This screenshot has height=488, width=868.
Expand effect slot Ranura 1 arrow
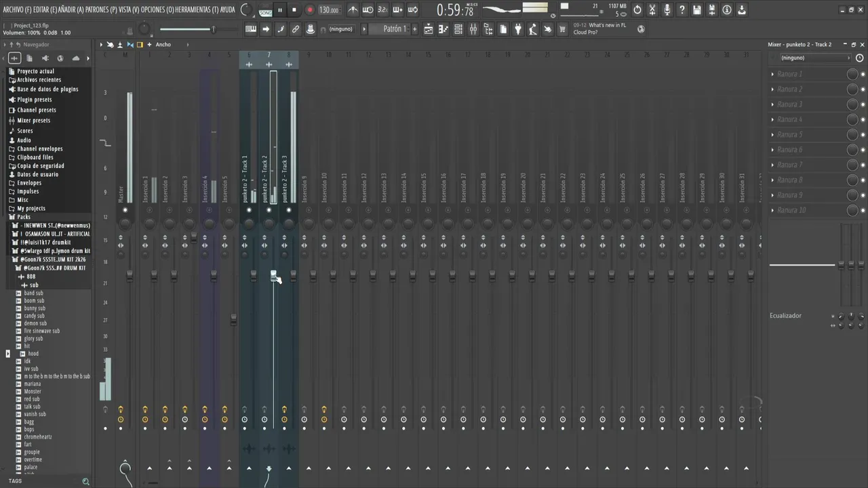click(772, 74)
